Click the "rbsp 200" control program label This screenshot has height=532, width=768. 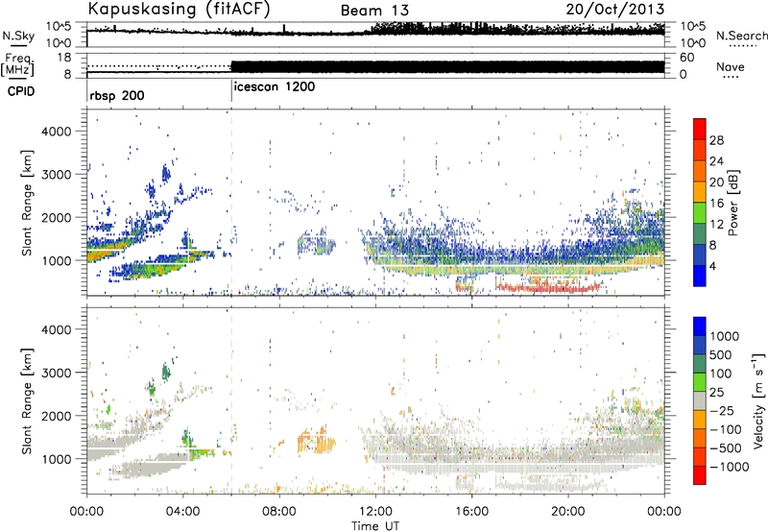click(117, 95)
